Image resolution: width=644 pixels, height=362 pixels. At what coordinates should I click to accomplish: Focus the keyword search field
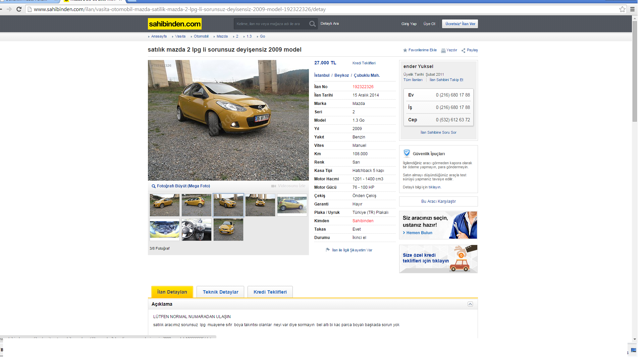[x=271, y=24]
